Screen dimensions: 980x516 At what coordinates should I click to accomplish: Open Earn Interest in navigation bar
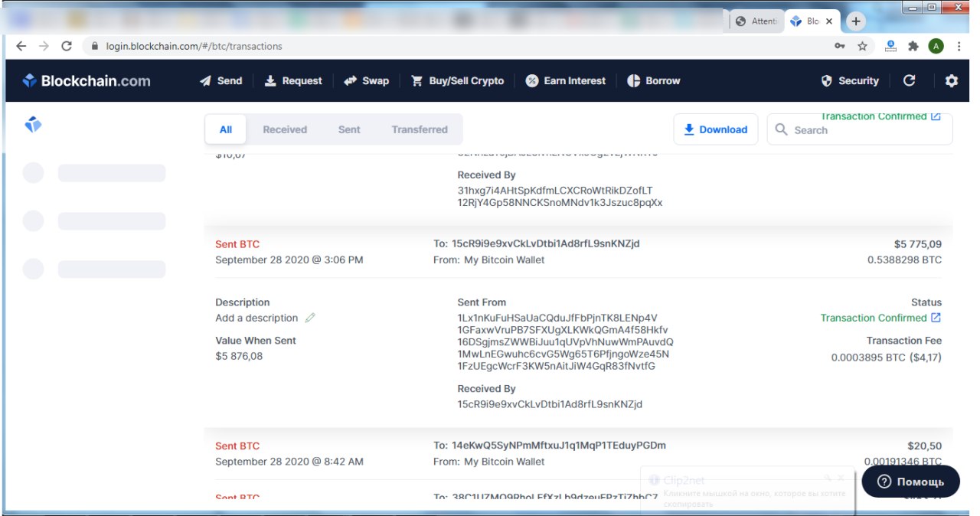coord(565,81)
